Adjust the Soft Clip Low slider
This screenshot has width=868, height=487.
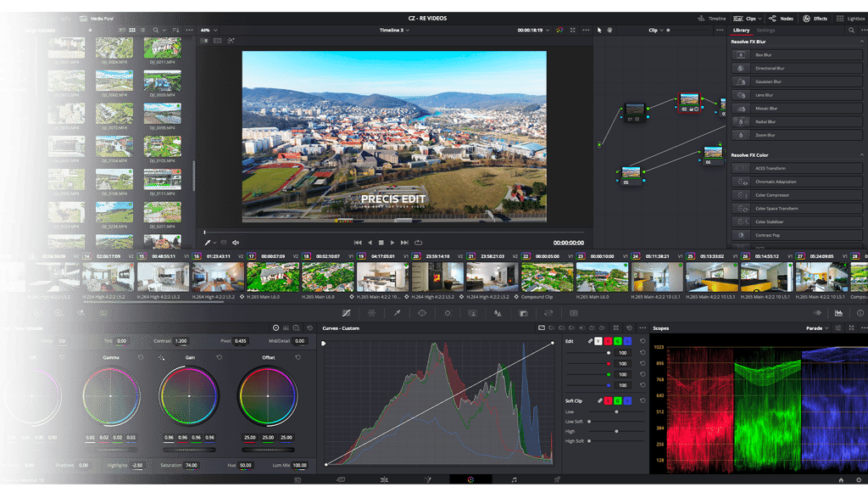point(616,411)
